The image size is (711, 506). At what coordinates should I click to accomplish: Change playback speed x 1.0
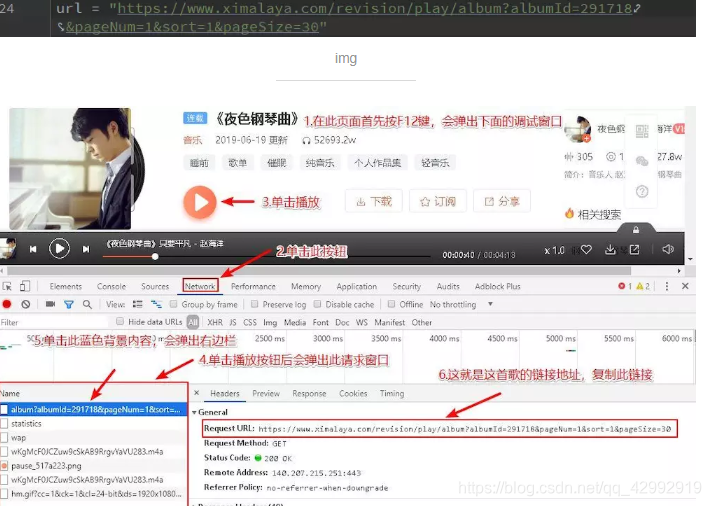click(554, 250)
